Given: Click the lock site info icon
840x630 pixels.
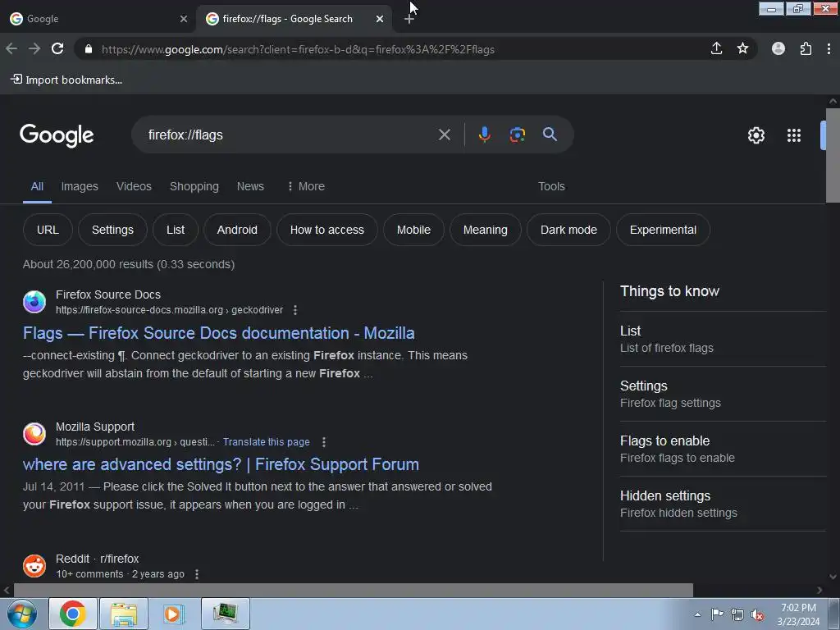Looking at the screenshot, I should (89, 49).
